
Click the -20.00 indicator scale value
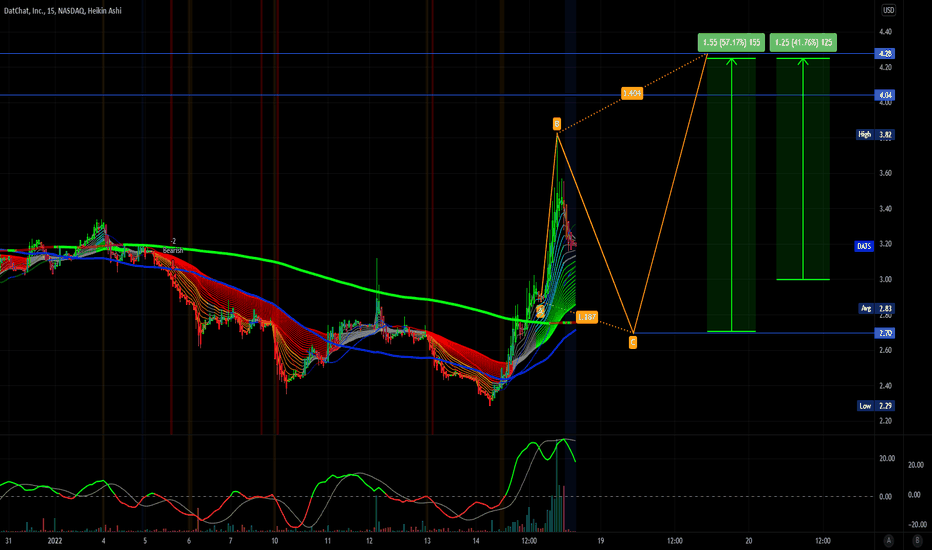[918, 524]
